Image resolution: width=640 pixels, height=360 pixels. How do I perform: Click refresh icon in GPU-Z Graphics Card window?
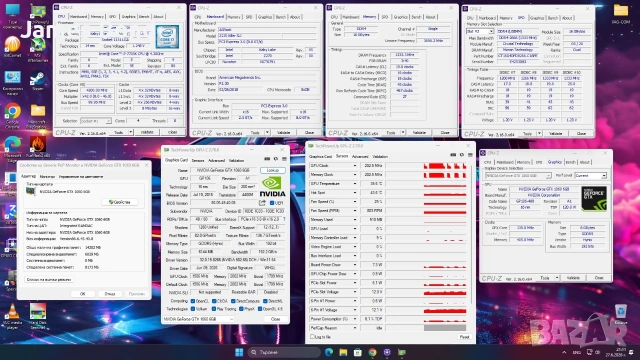[x=276, y=159]
